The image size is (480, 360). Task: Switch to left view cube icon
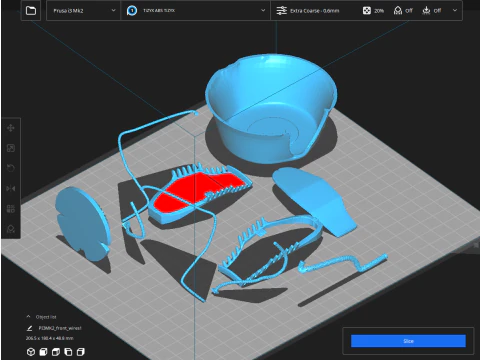click(68, 352)
